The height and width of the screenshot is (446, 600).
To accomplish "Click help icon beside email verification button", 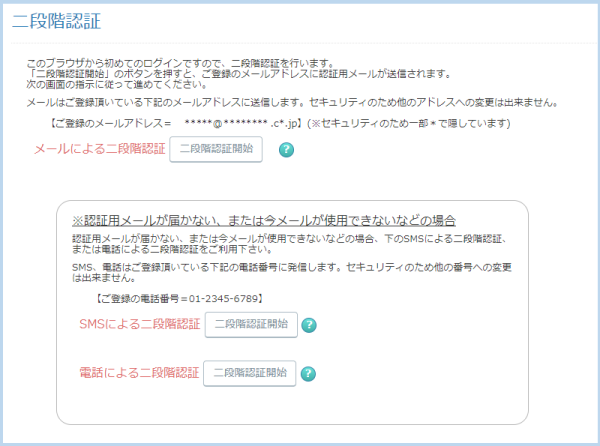I will (286, 150).
